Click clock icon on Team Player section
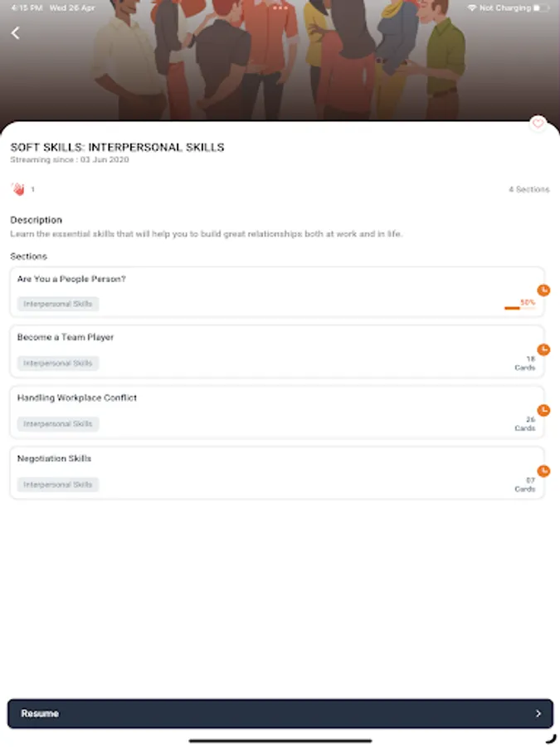The width and height of the screenshot is (560, 747). click(x=543, y=349)
